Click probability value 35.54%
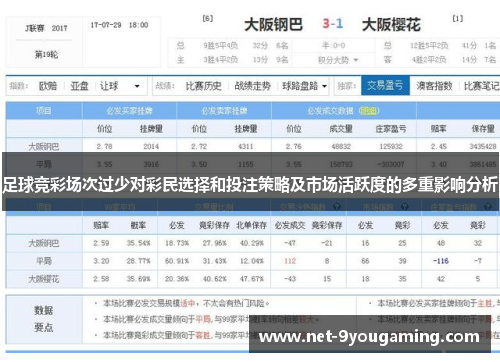500x362 pixels. [138, 243]
